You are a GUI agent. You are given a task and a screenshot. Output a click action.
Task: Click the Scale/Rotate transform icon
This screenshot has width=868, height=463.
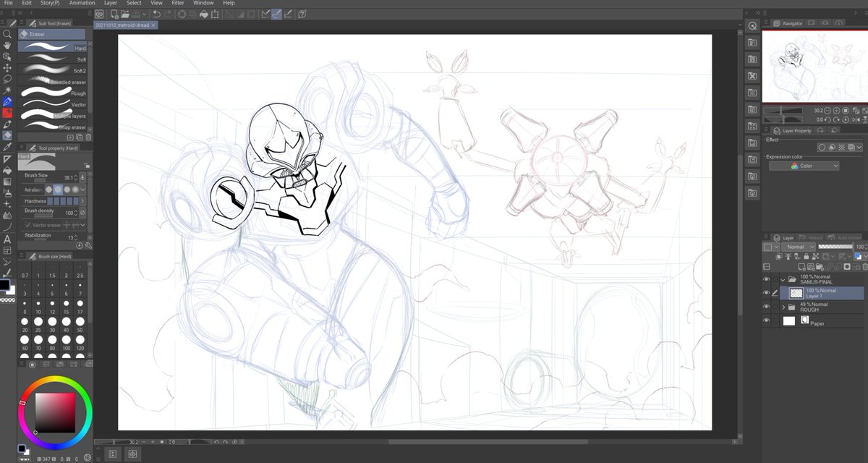tap(216, 14)
